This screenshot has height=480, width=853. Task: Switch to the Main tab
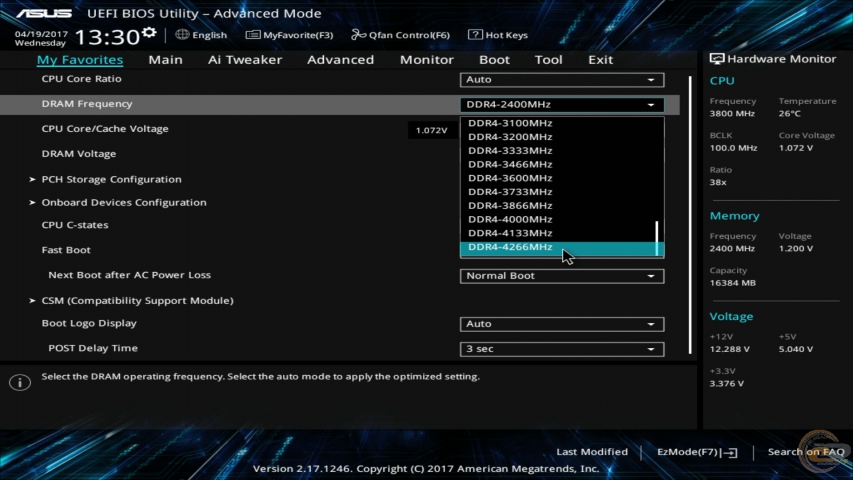(165, 60)
